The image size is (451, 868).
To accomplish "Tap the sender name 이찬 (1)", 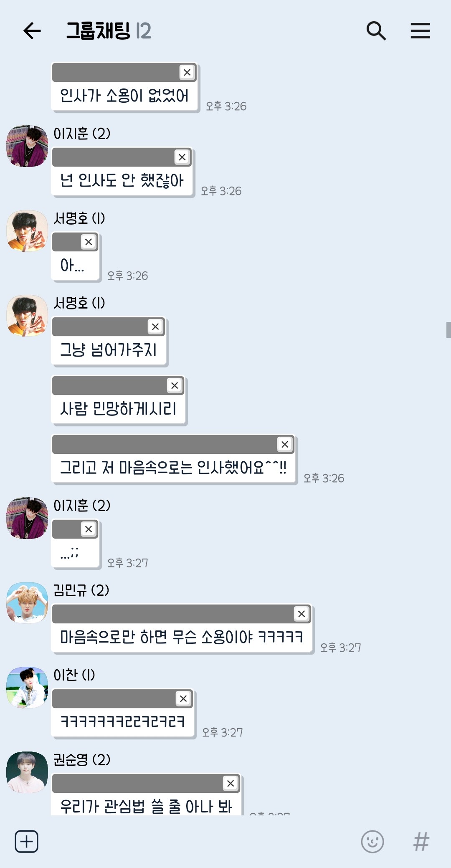I will point(74,675).
